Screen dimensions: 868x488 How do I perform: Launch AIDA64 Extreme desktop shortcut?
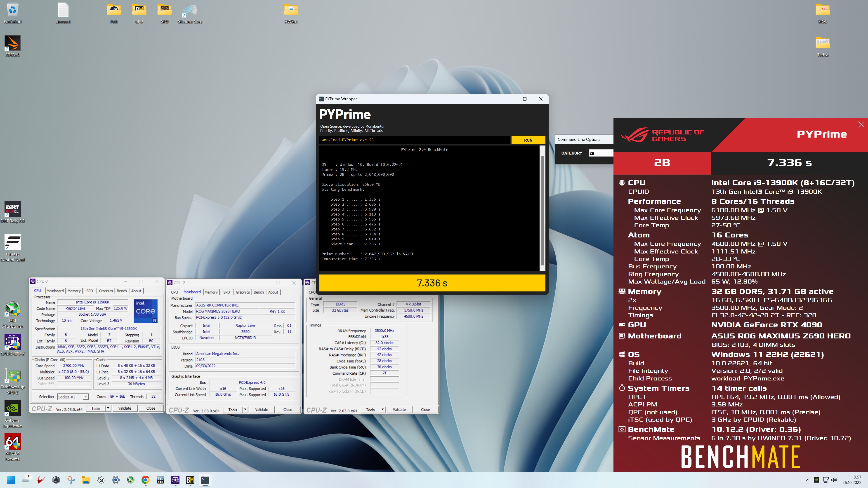(x=12, y=447)
